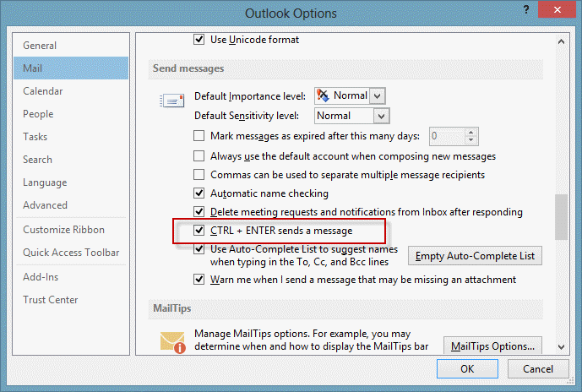This screenshot has width=582, height=392.
Task: Click scrollbar down arrow
Action: click(x=561, y=347)
